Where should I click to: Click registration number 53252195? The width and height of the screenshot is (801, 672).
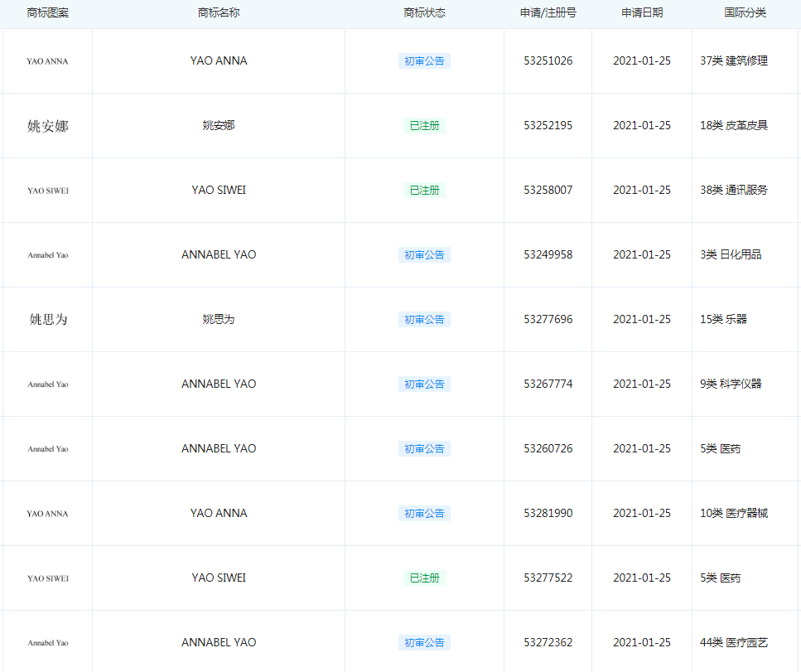(x=548, y=125)
